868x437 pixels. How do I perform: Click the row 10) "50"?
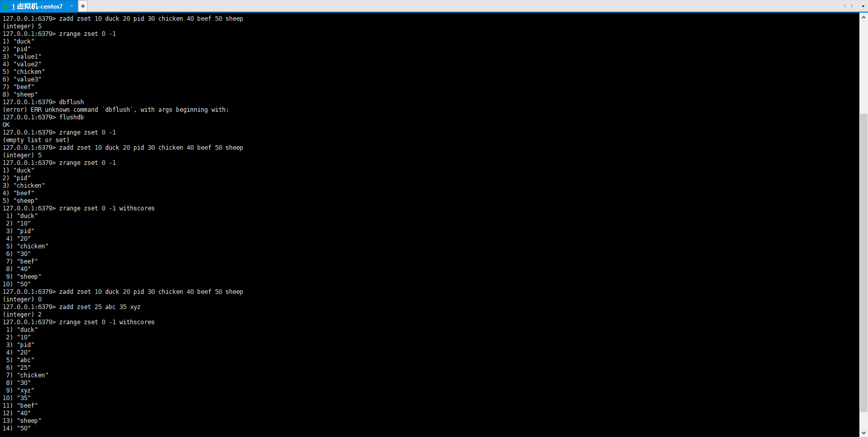point(17,284)
